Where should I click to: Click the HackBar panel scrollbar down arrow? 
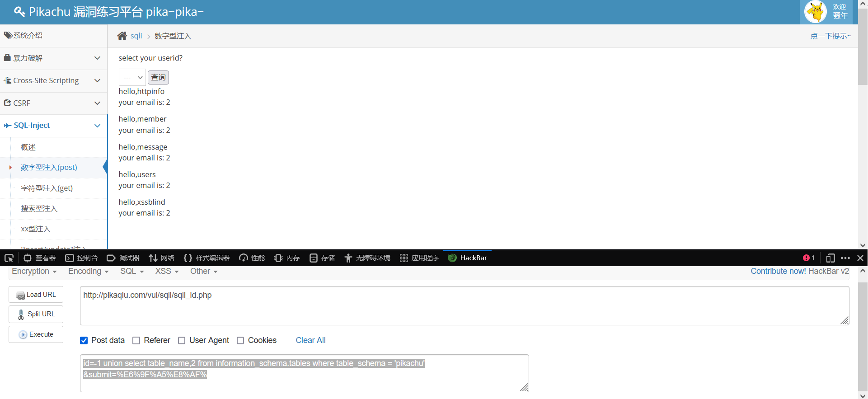coord(863,395)
